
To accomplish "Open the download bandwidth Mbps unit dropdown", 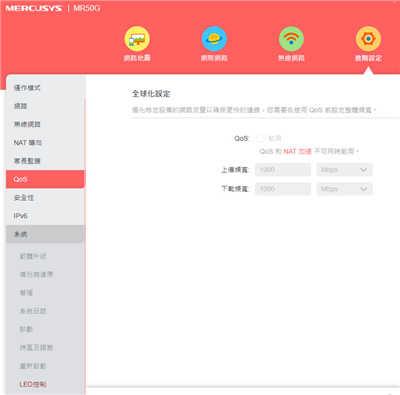I will (x=344, y=189).
